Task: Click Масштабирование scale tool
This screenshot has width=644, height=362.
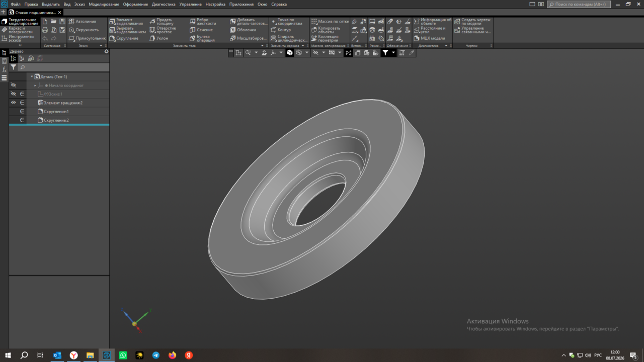Action: (x=248, y=38)
